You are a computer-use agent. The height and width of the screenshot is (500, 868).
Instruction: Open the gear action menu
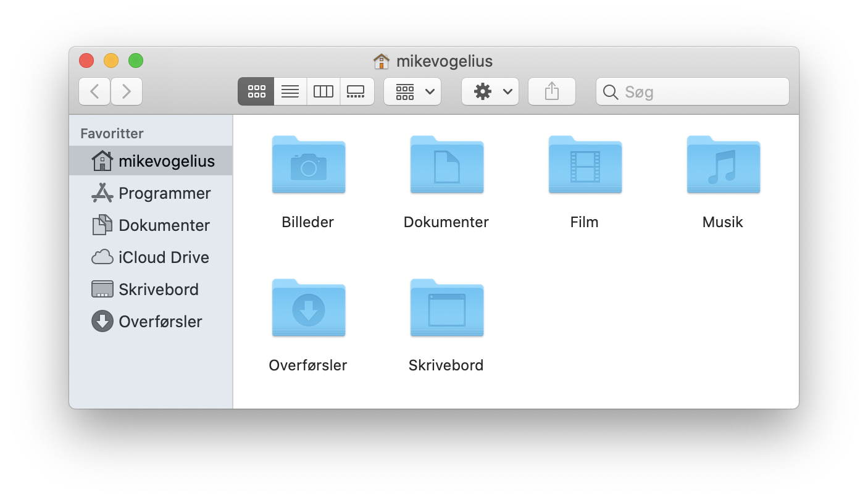tap(490, 91)
